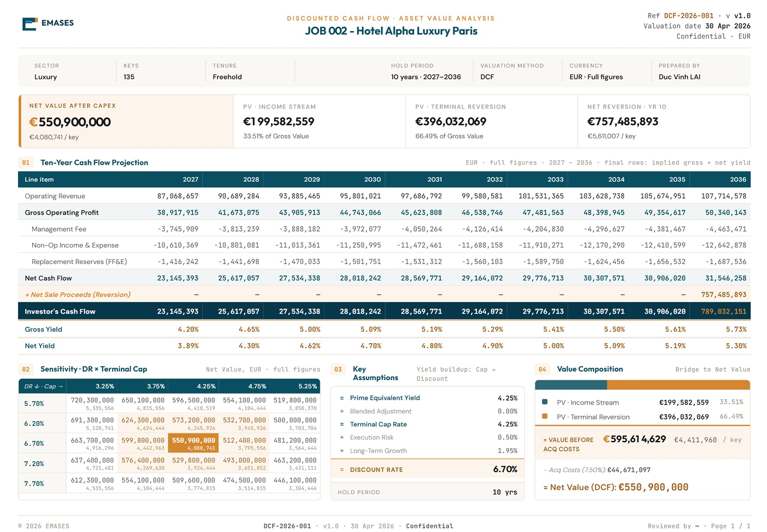
Task: Click the HOLD PERIOD 10 yrs value
Action: [x=505, y=492]
